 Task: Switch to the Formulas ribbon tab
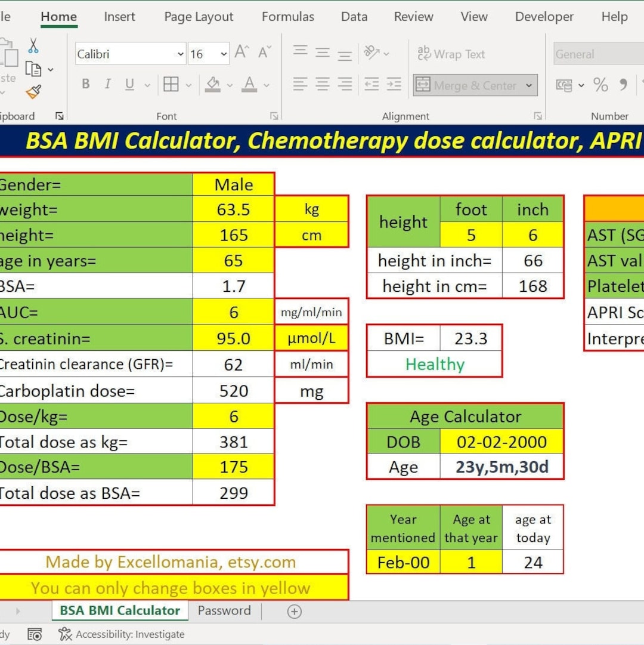tap(288, 17)
